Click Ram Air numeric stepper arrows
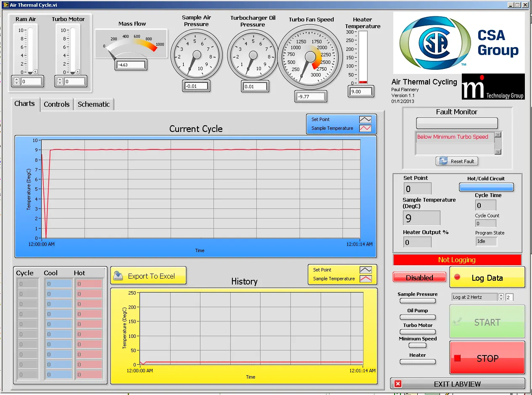This screenshot has width=532, height=395. click(x=17, y=82)
